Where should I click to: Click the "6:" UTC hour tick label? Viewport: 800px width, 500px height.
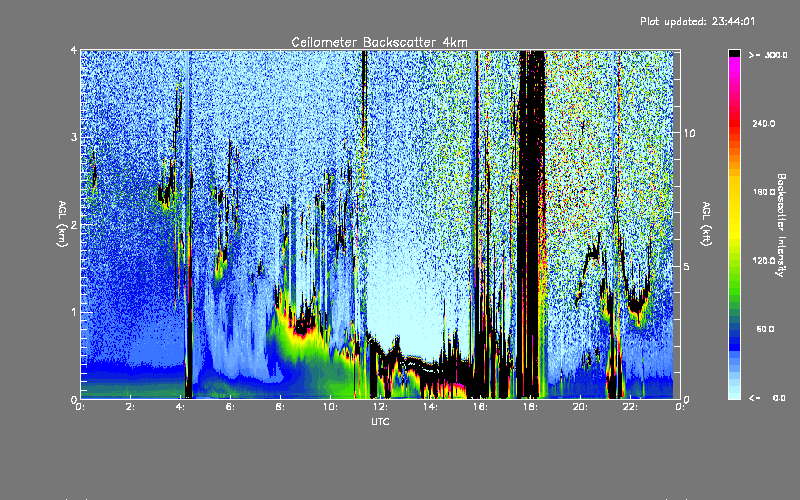[231, 407]
